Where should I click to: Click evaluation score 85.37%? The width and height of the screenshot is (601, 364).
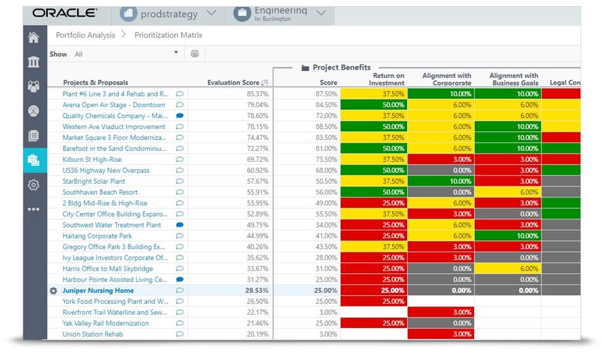coord(257,94)
